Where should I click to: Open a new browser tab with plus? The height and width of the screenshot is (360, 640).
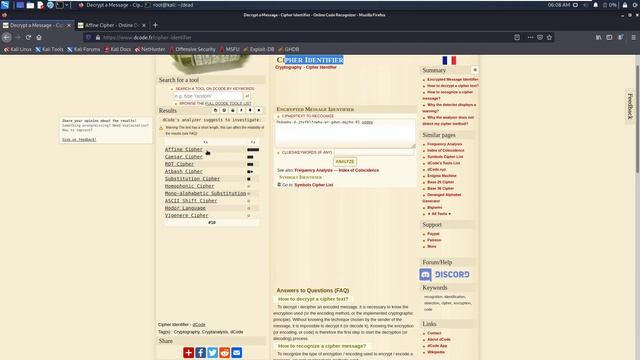click(155, 25)
